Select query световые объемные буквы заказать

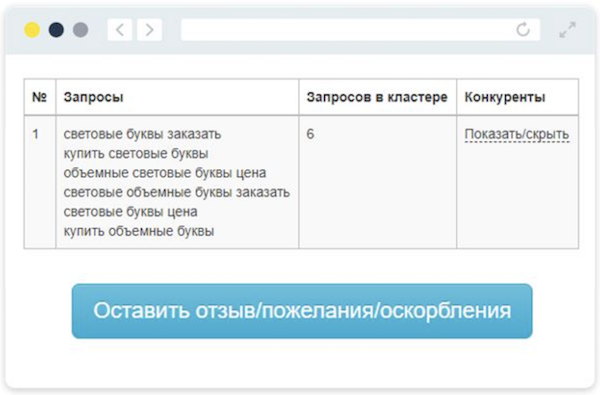click(176, 192)
